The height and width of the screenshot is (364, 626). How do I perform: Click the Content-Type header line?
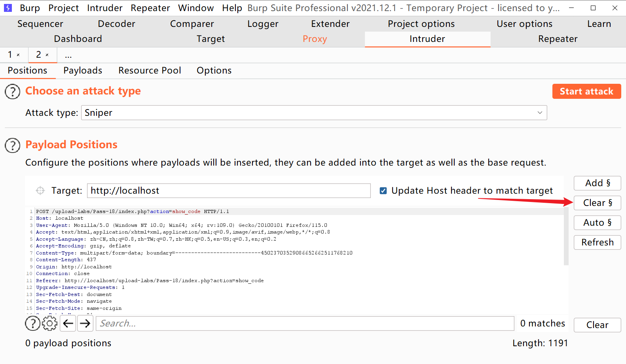point(194,253)
